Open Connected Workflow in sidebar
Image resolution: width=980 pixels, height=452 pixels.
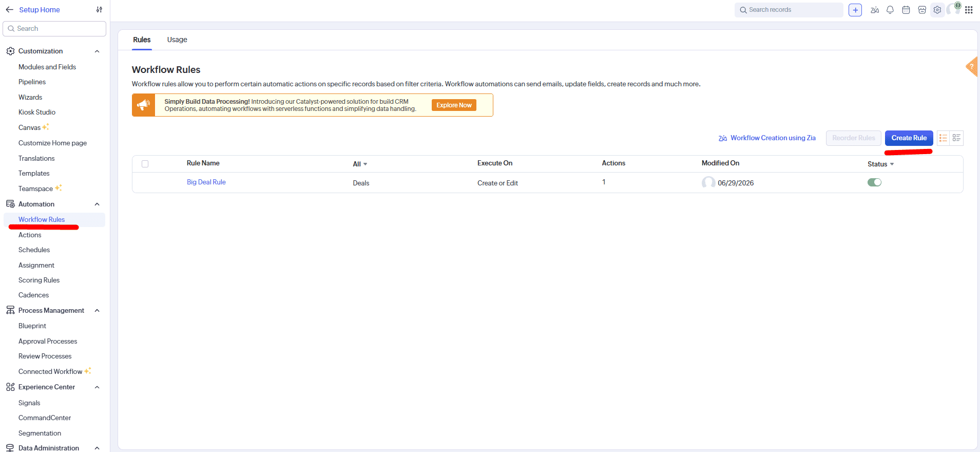50,371
